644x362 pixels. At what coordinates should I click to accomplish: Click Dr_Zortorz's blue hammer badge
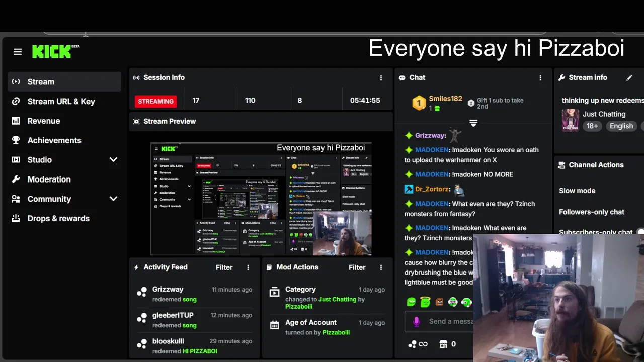(409, 189)
